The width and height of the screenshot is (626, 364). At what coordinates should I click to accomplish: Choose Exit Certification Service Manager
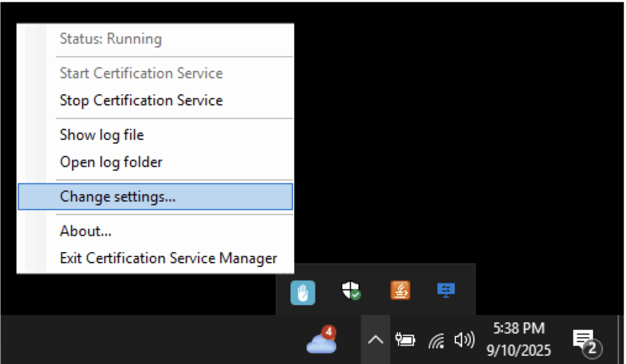click(x=168, y=258)
